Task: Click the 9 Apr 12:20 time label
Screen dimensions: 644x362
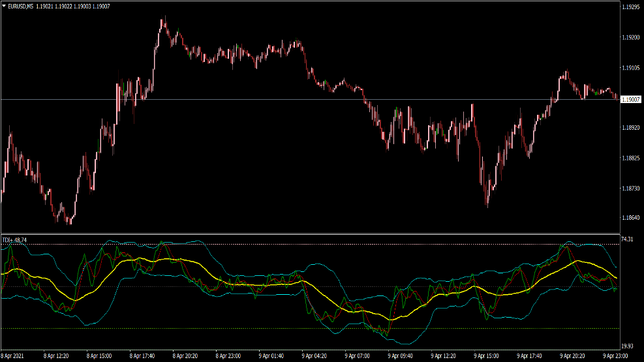Action: point(443,356)
